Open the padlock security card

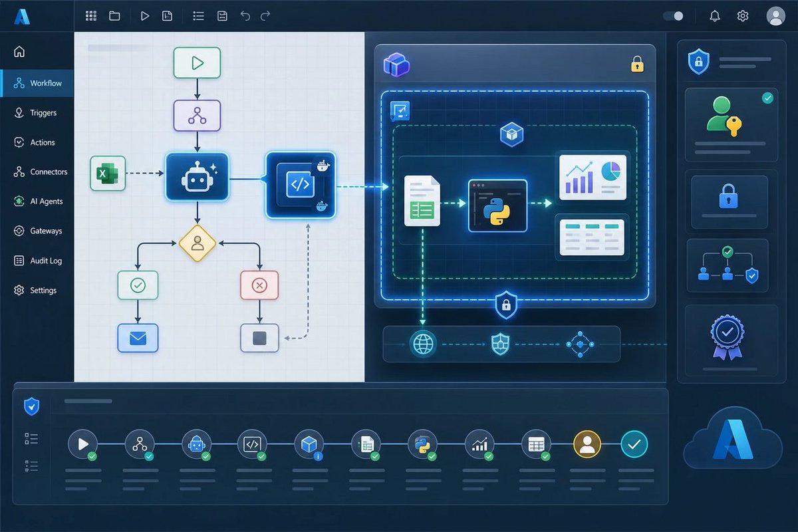(730, 201)
